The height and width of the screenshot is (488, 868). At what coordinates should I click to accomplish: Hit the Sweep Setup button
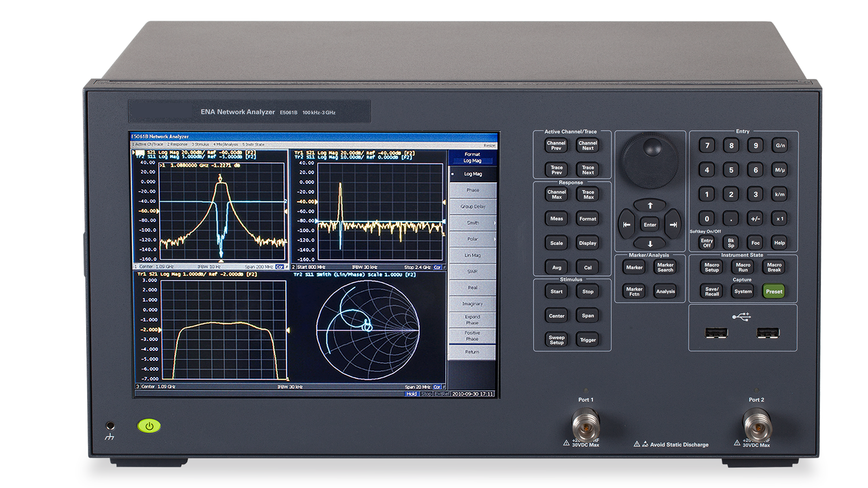coord(557,340)
